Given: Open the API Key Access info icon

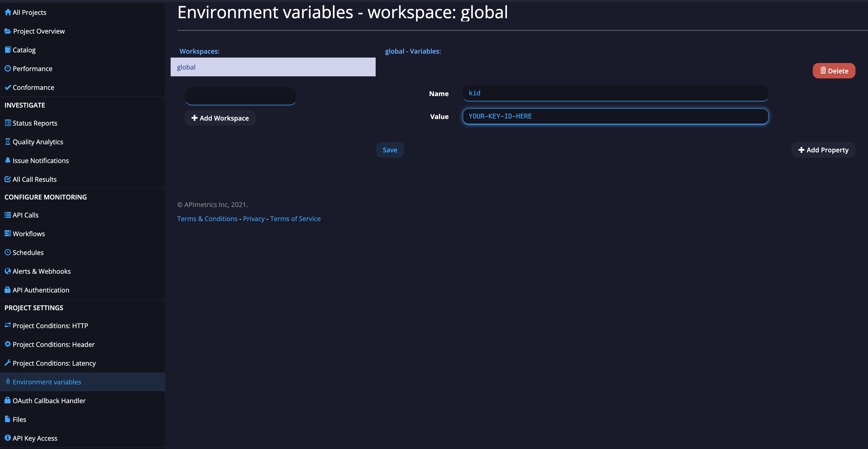Looking at the screenshot, I should tap(7, 438).
